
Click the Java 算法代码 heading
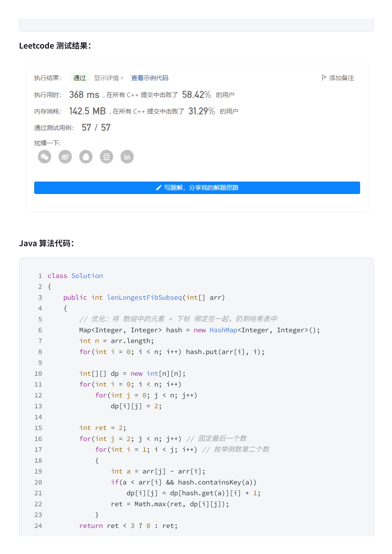click(x=46, y=243)
